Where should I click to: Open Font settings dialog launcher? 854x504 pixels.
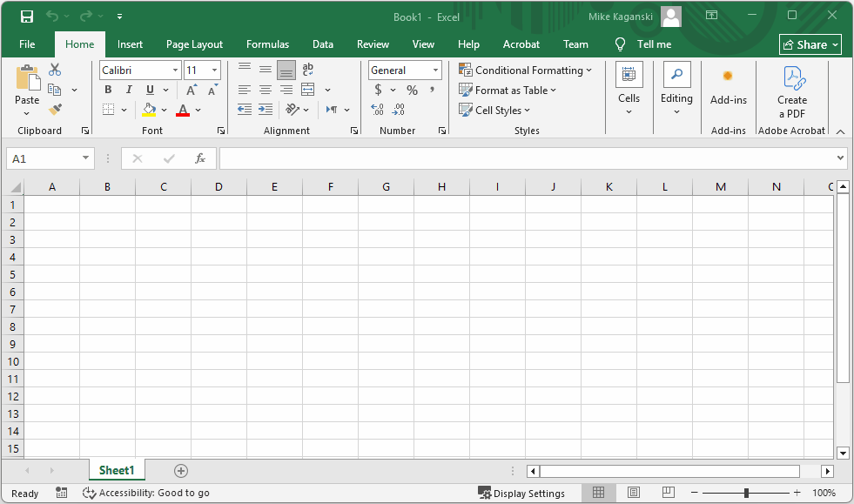tap(220, 131)
